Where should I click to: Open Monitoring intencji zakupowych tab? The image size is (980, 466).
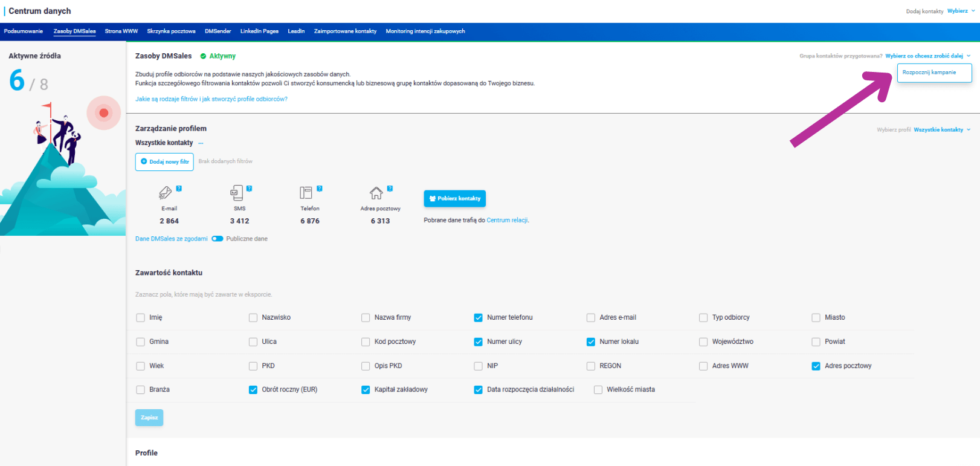click(425, 31)
